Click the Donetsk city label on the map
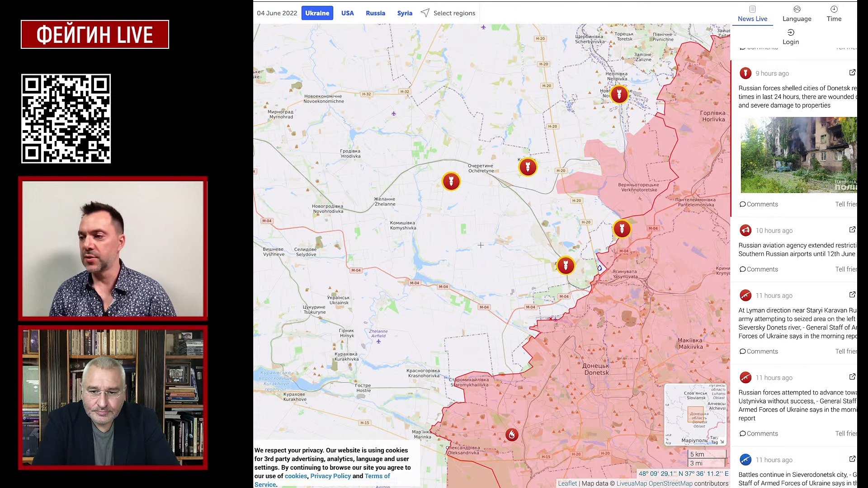This screenshot has height=488, width=868. click(x=596, y=369)
